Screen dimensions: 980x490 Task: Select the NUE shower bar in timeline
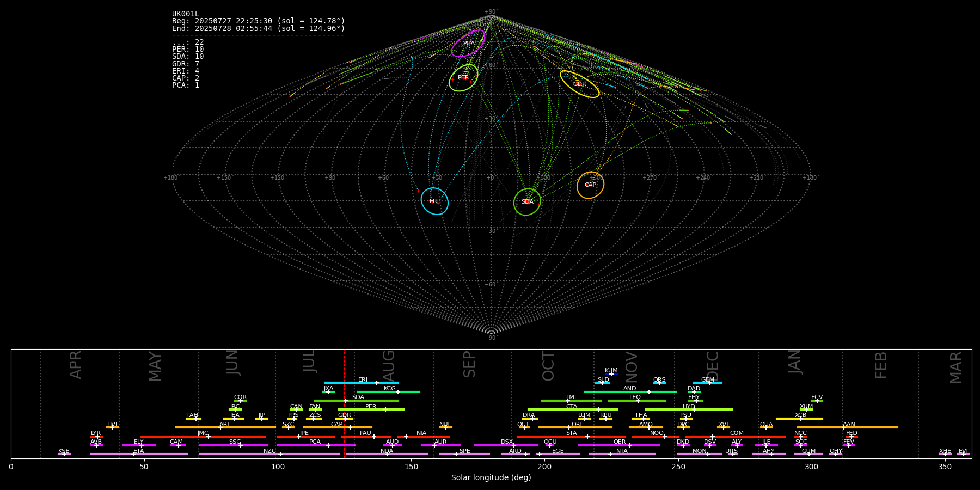coord(445,427)
